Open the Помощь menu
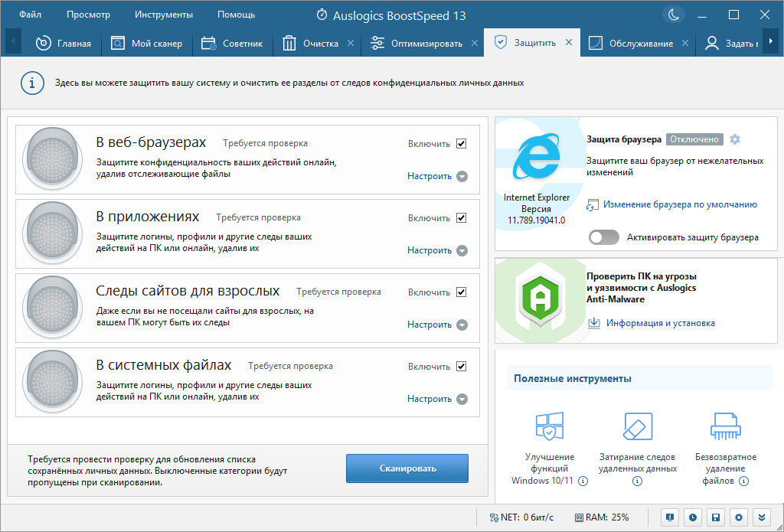The image size is (784, 532). coord(236,15)
